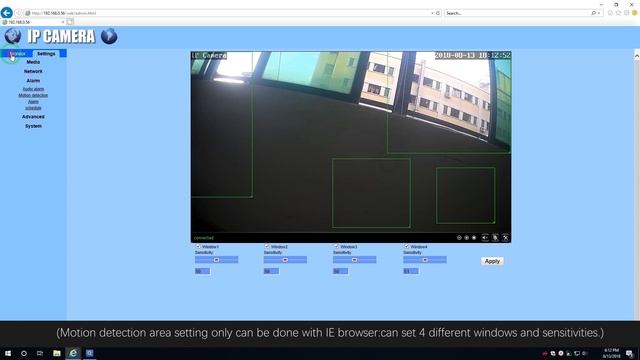Click the globe icon right of IP CAMERA

(x=109, y=36)
